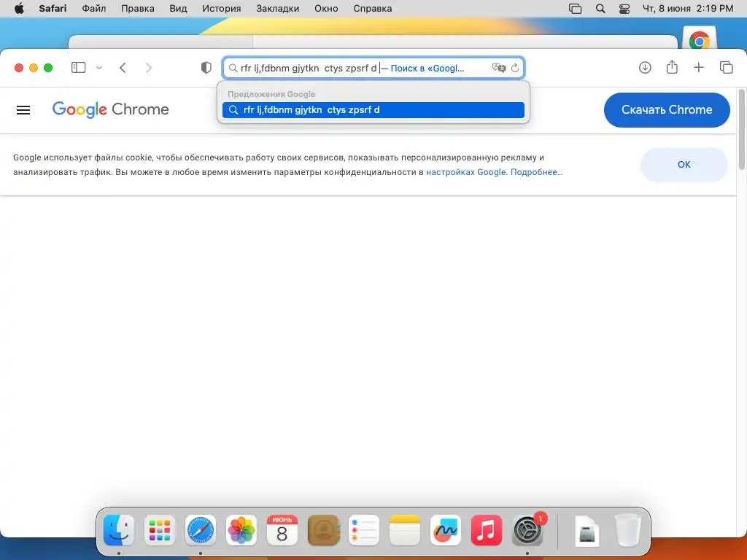
Task: Open the История menu
Action: pyautogui.click(x=222, y=9)
